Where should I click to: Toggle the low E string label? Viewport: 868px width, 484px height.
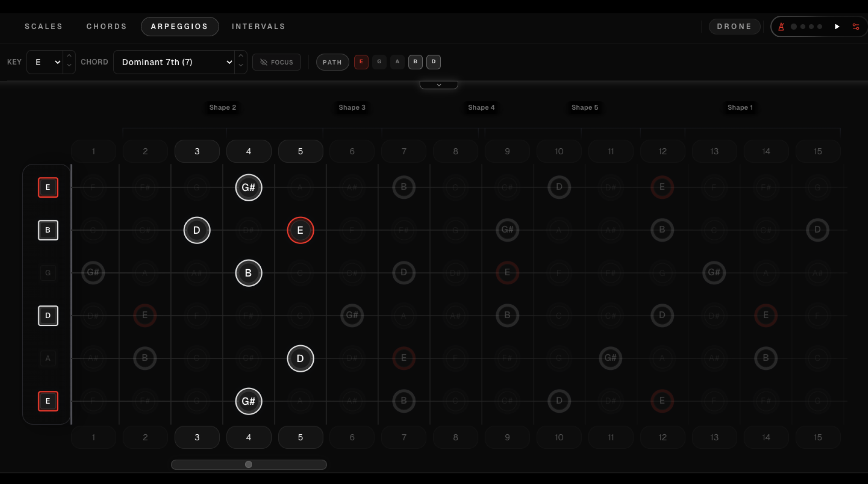(48, 401)
